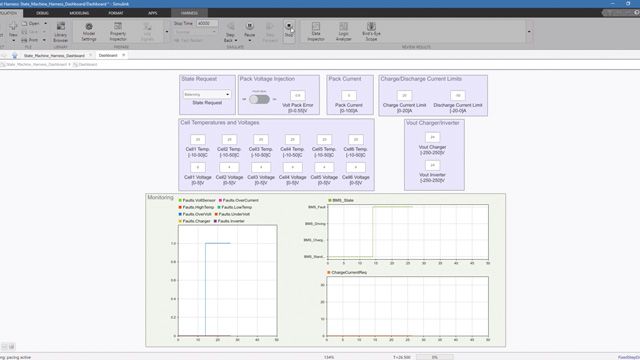Expand the Prepare gallery arrow

(x=167, y=31)
